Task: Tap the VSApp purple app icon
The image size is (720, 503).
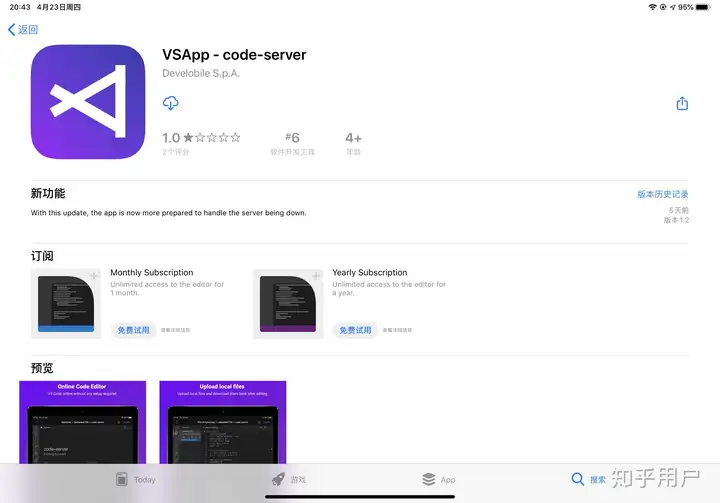Action: tap(88, 102)
